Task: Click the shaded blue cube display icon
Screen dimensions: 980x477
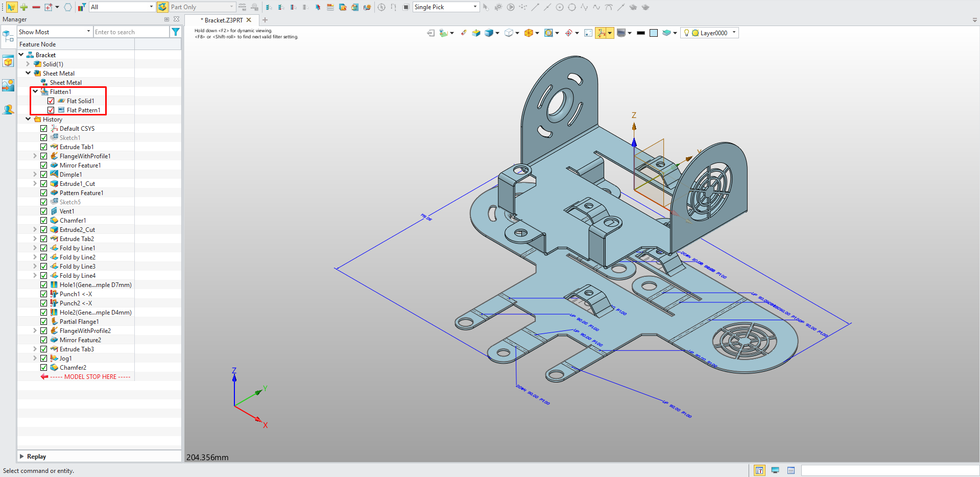Action: [489, 33]
